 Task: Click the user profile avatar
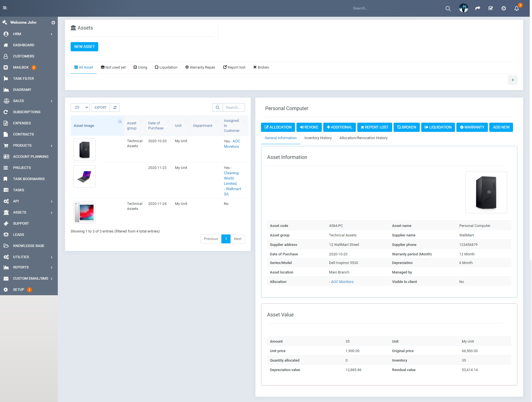point(464,8)
